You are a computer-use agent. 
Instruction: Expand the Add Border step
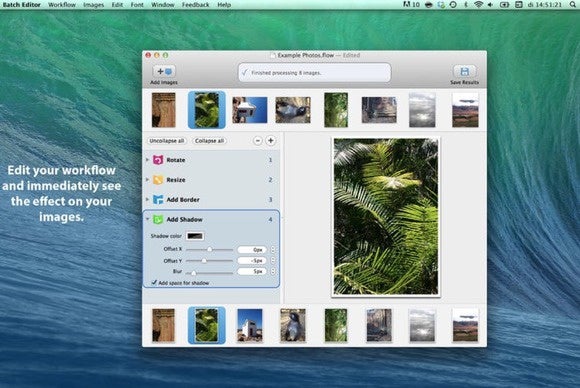coord(147,199)
